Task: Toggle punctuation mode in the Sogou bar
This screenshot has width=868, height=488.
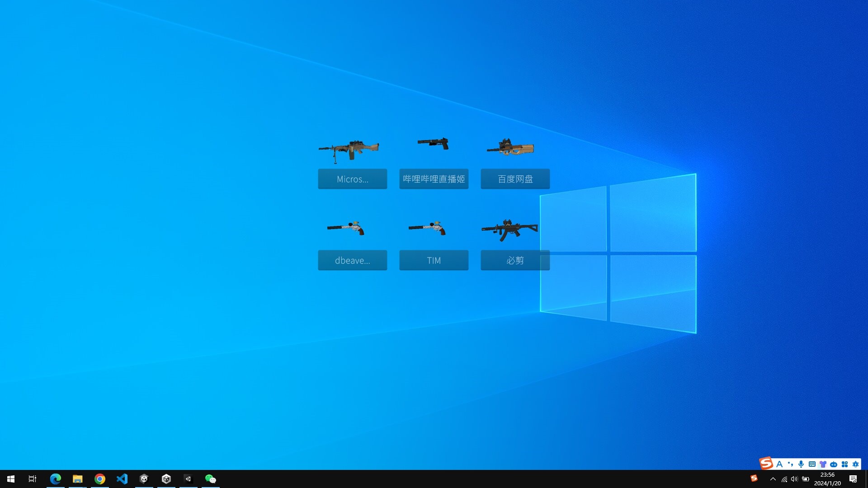Action: click(790, 464)
